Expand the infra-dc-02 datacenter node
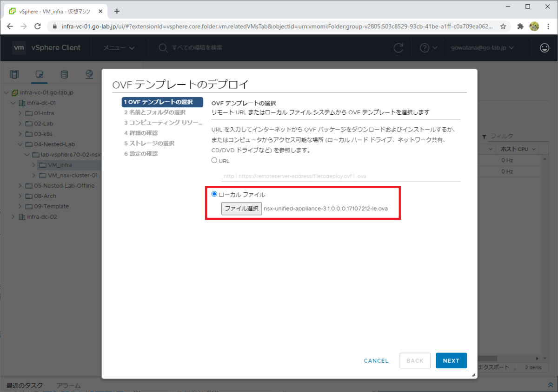558x392 pixels. point(13,216)
